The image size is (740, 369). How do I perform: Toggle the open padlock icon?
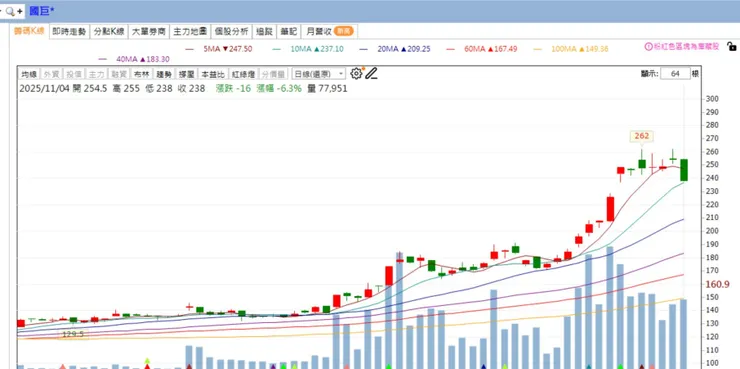coord(732,46)
